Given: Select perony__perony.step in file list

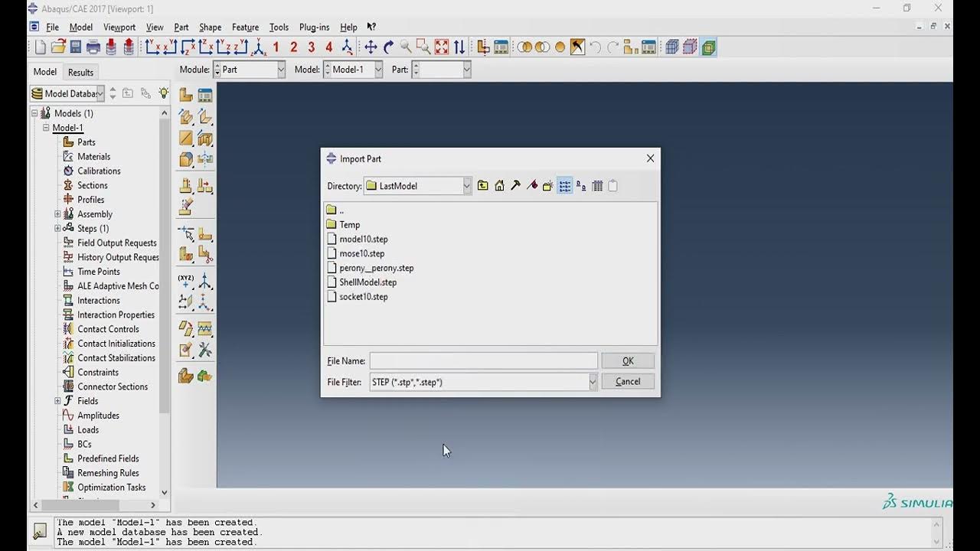Looking at the screenshot, I should (x=377, y=268).
